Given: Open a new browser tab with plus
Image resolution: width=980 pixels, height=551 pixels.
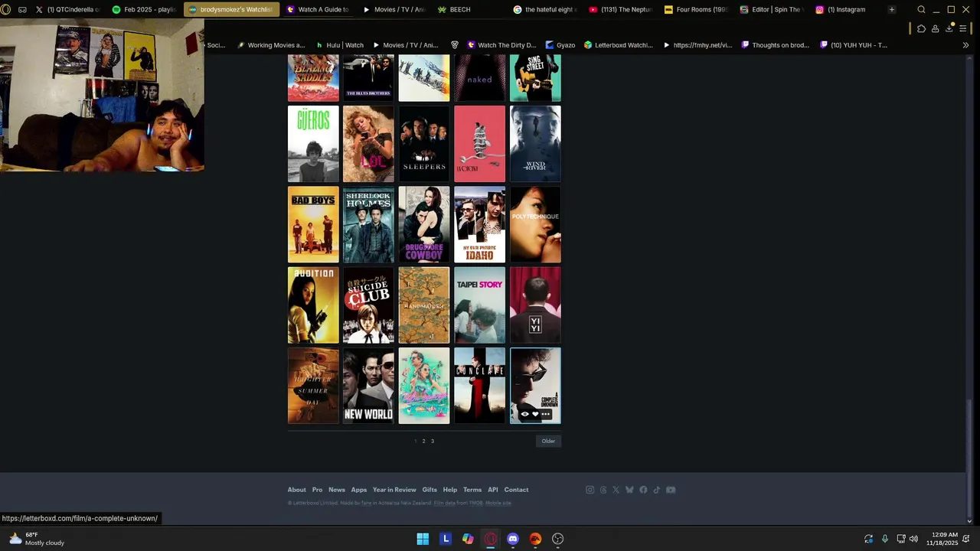Looking at the screenshot, I should [x=892, y=9].
